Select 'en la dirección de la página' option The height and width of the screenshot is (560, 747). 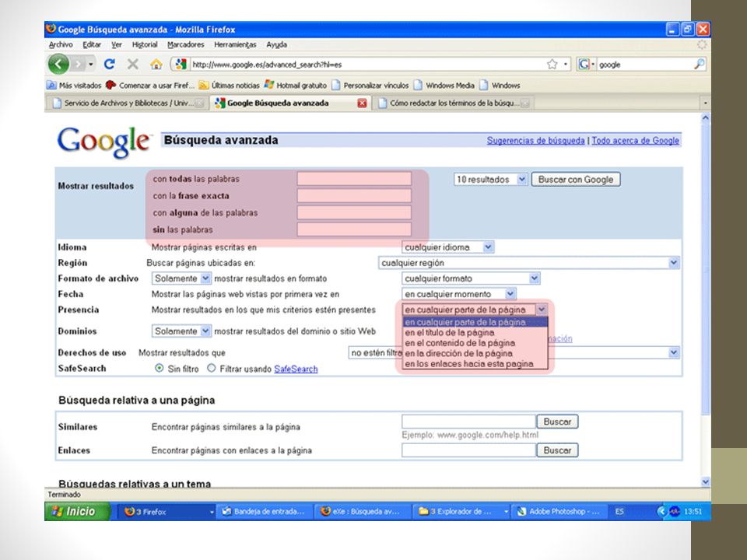tap(475, 353)
